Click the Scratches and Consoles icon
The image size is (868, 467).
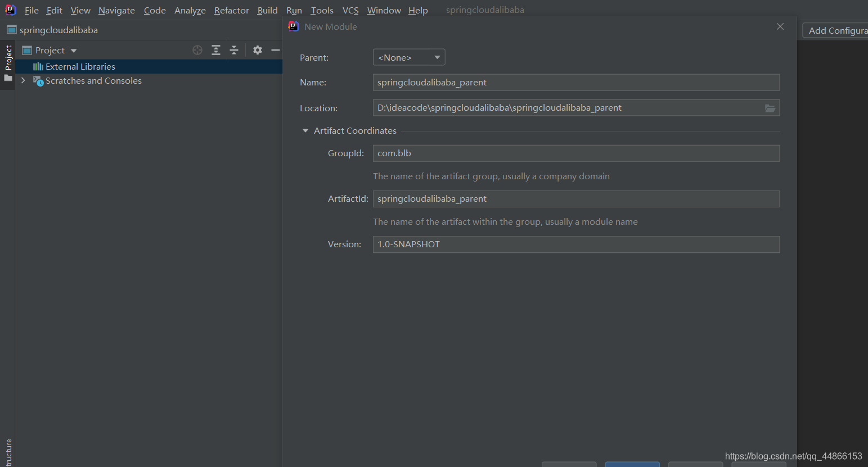click(38, 81)
